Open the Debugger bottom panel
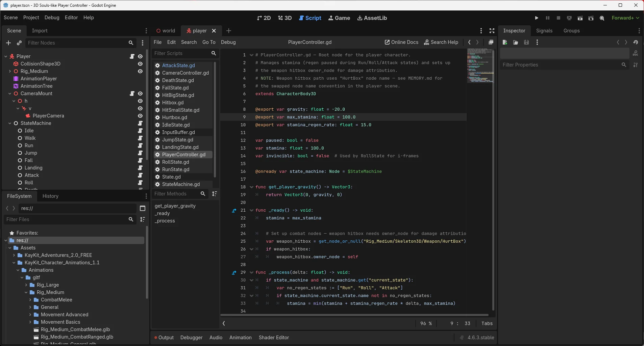This screenshot has height=346, width=644. pyautogui.click(x=192, y=338)
